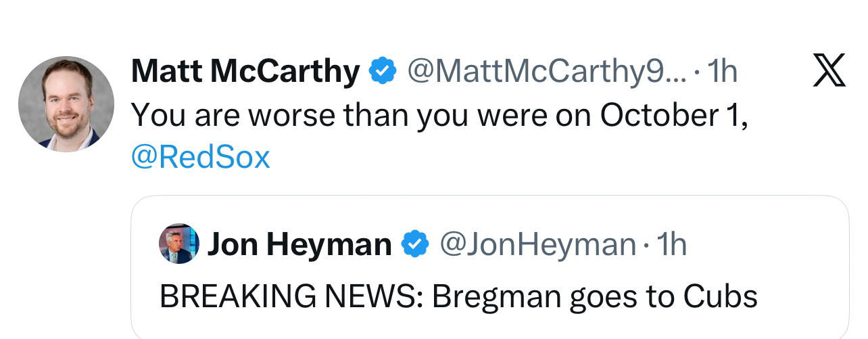This screenshot has height=339, width=868.
Task: Click the @MattMcCarthy9 handle
Action: (x=546, y=70)
